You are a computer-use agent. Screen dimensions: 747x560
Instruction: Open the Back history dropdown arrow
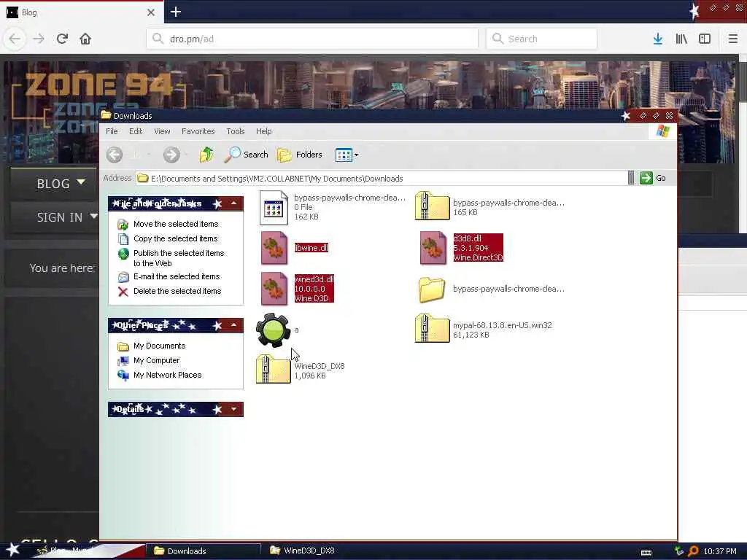pos(149,155)
